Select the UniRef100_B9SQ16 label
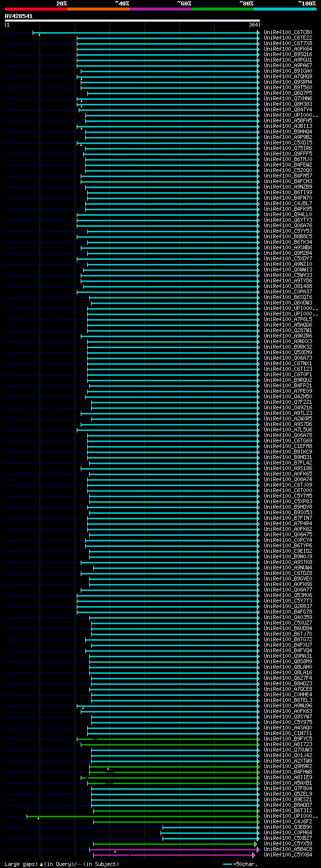The width and height of the screenshot is (321, 868). point(288,55)
